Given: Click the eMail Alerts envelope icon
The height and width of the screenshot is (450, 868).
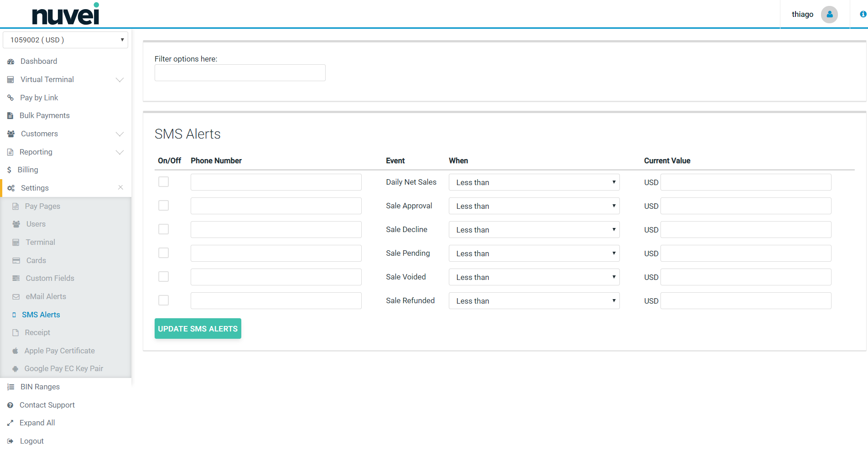Looking at the screenshot, I should 16,297.
